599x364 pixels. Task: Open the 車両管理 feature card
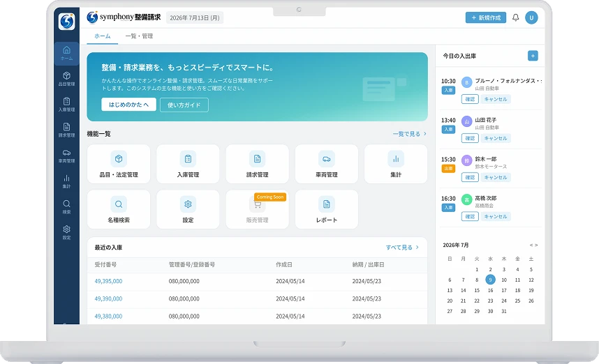(327, 164)
